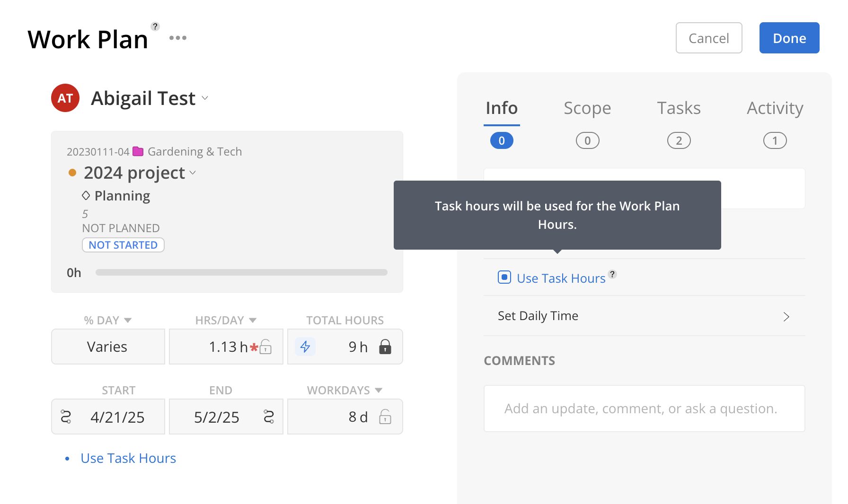Screen dimensions: 848x504
Task: Click the 8 d workdays value
Action: coord(358,417)
